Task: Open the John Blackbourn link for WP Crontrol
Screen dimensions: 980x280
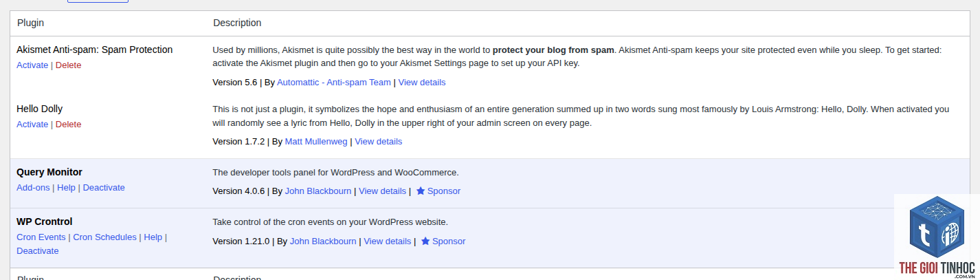Action: (323, 241)
